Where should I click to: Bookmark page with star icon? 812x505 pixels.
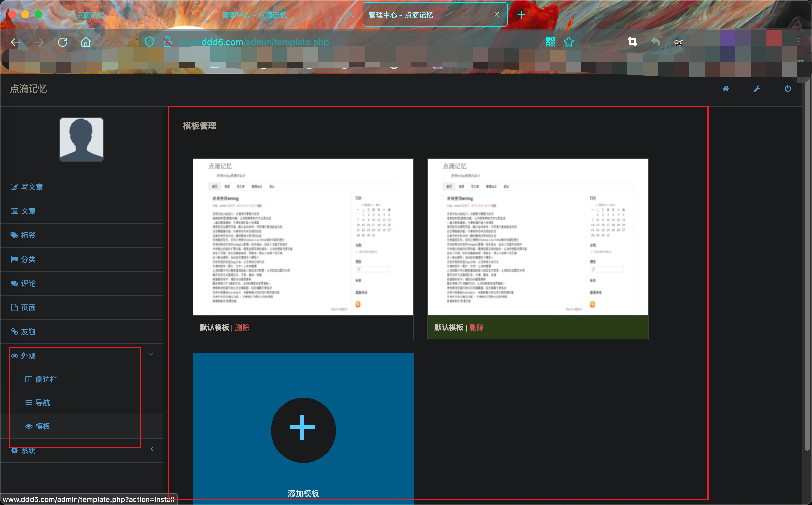pyautogui.click(x=569, y=42)
